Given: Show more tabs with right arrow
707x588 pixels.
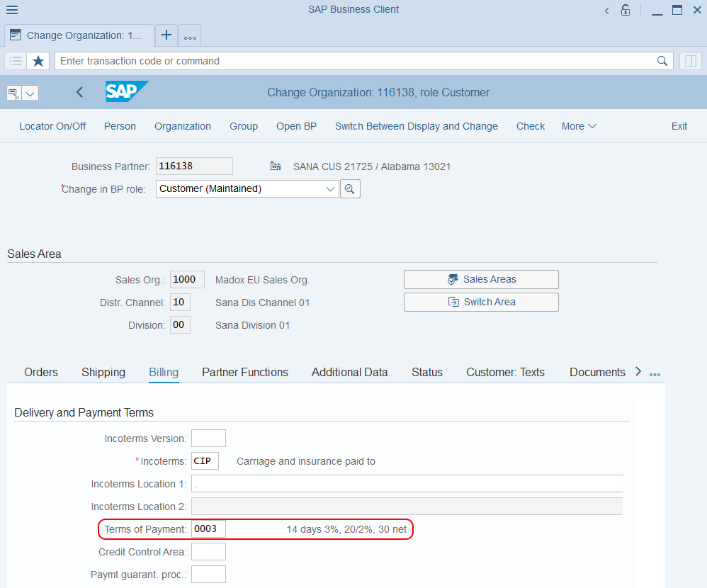Looking at the screenshot, I should click(x=638, y=371).
